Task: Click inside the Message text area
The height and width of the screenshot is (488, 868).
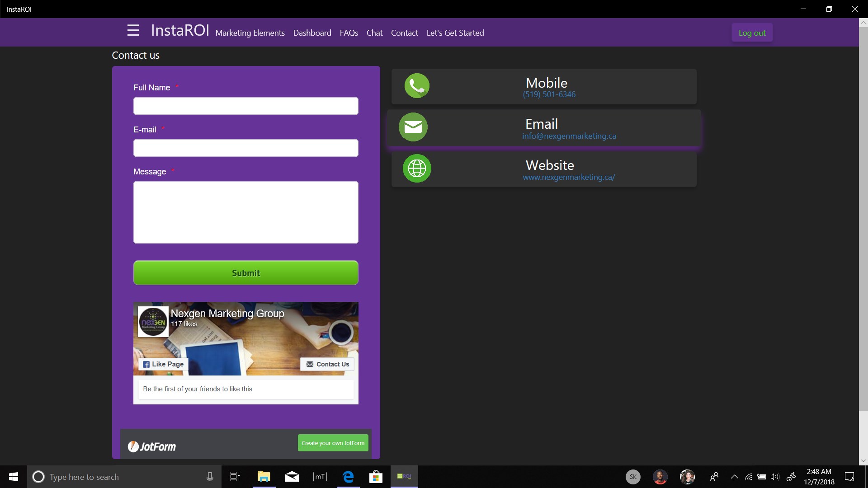Action: [245, 212]
